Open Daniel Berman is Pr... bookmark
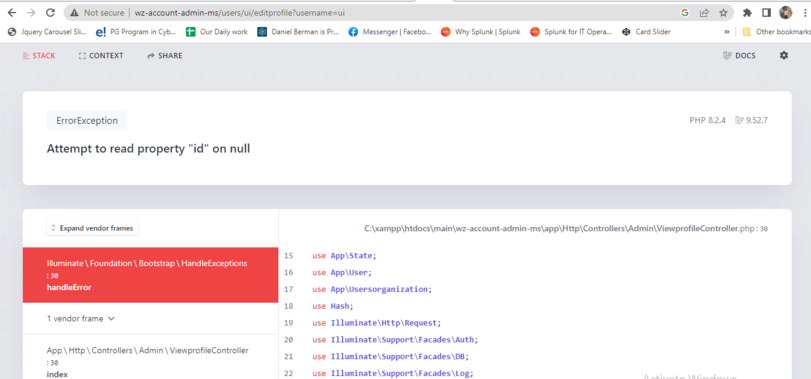Image resolution: width=811 pixels, height=379 pixels. click(x=298, y=32)
